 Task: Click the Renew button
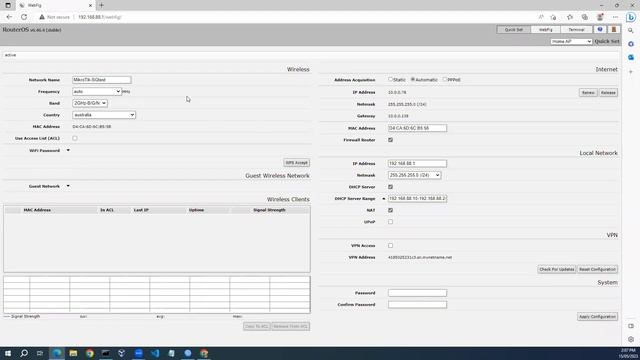pos(588,93)
